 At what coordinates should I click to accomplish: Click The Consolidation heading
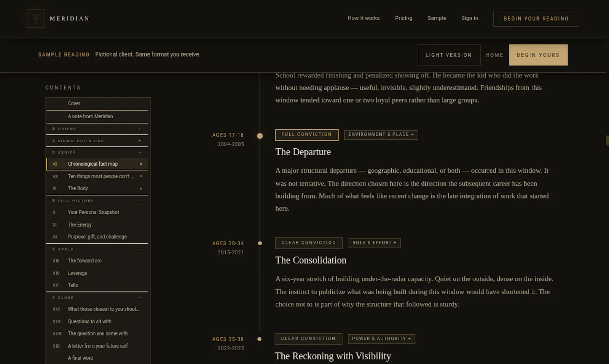coord(311,260)
